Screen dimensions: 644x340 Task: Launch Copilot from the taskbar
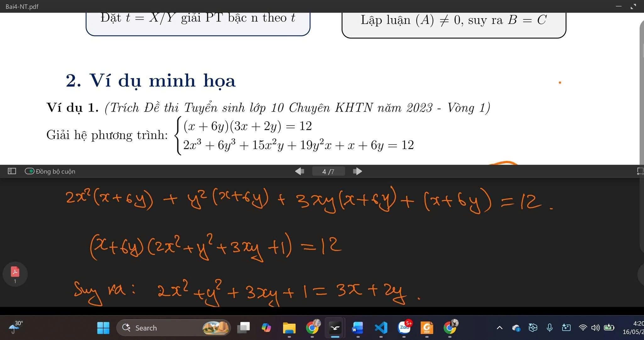click(x=266, y=328)
